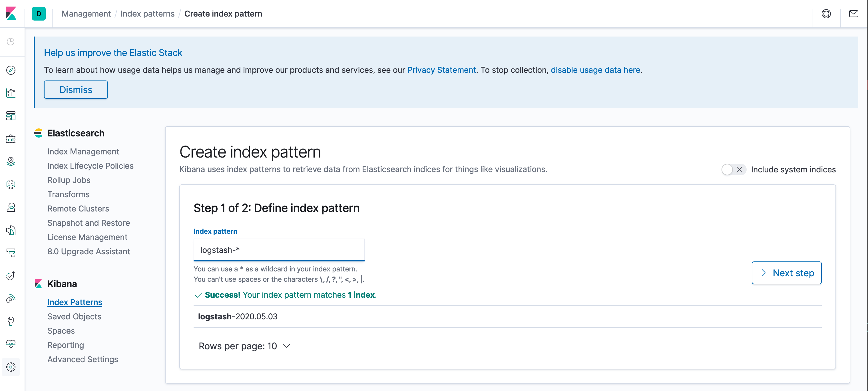
Task: Dismiss the usage data banner
Action: click(x=76, y=90)
